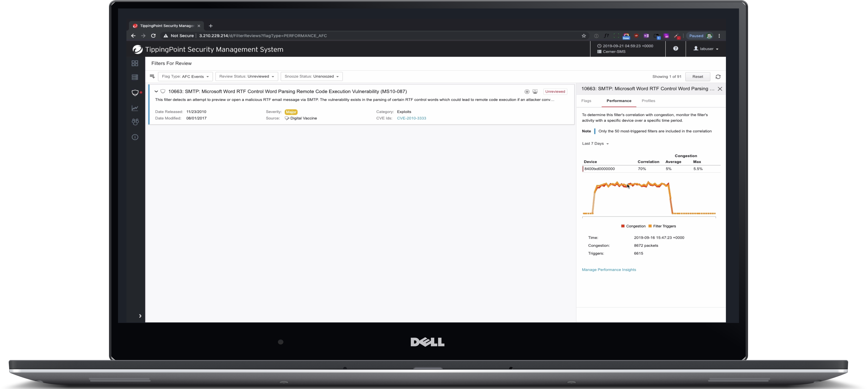Screen dimensions: 868x389
Task: Click the OneNote extension icon
Action: tap(646, 36)
